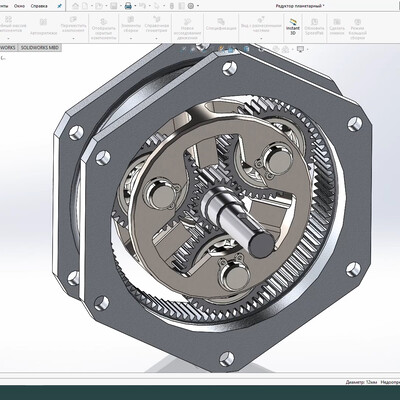Expand the View Settings monitor dropdown
Viewport: 400px width, 400px height.
(307, 49)
